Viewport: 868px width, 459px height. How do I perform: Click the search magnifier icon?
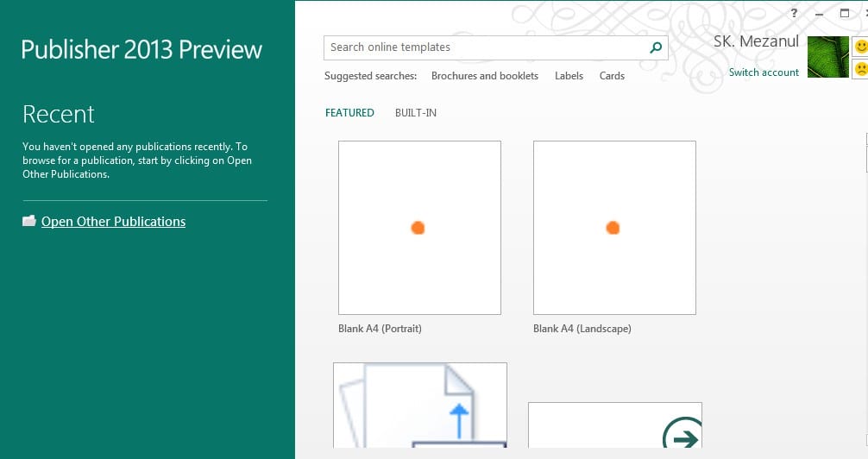point(656,47)
